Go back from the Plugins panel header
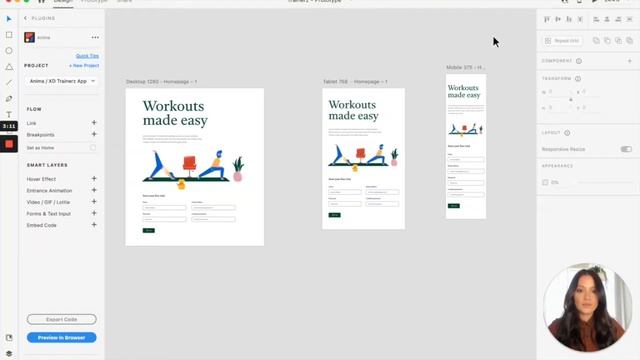 click(26, 18)
